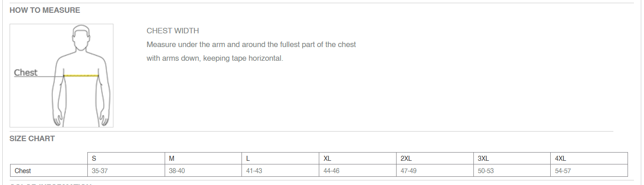This screenshot has width=644, height=185.
Task: Click the chest measurement diagram image
Action: click(61, 75)
